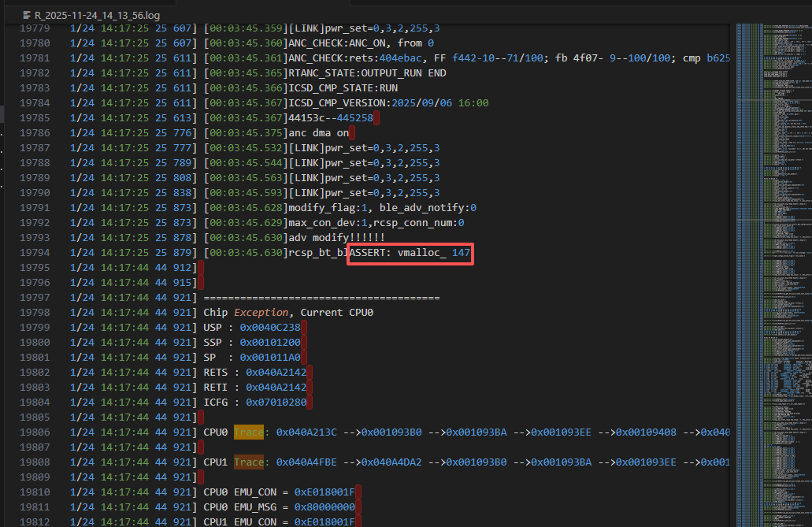Image resolution: width=812 pixels, height=527 pixels.
Task: Click the 'CPU0 EMU_CON' label text
Action: [239, 492]
